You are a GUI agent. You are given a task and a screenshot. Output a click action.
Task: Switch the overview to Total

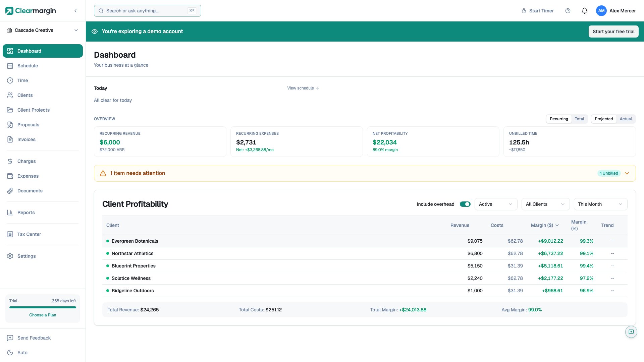pyautogui.click(x=579, y=119)
